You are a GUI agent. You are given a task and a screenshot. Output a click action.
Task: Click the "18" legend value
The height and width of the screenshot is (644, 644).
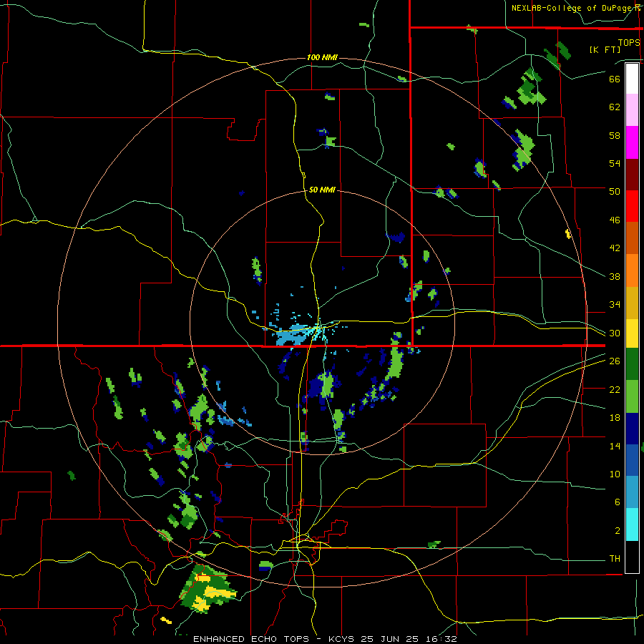click(615, 418)
